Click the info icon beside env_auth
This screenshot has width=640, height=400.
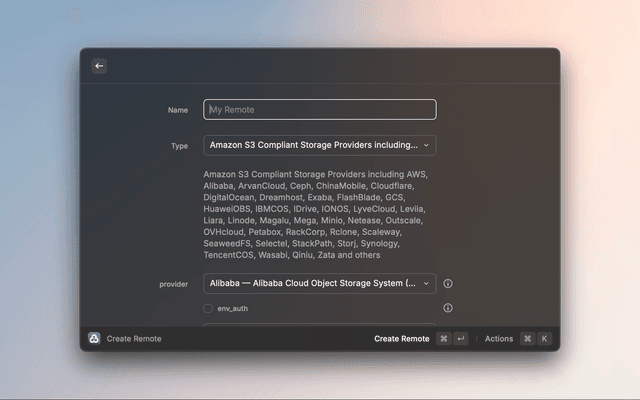tap(447, 308)
